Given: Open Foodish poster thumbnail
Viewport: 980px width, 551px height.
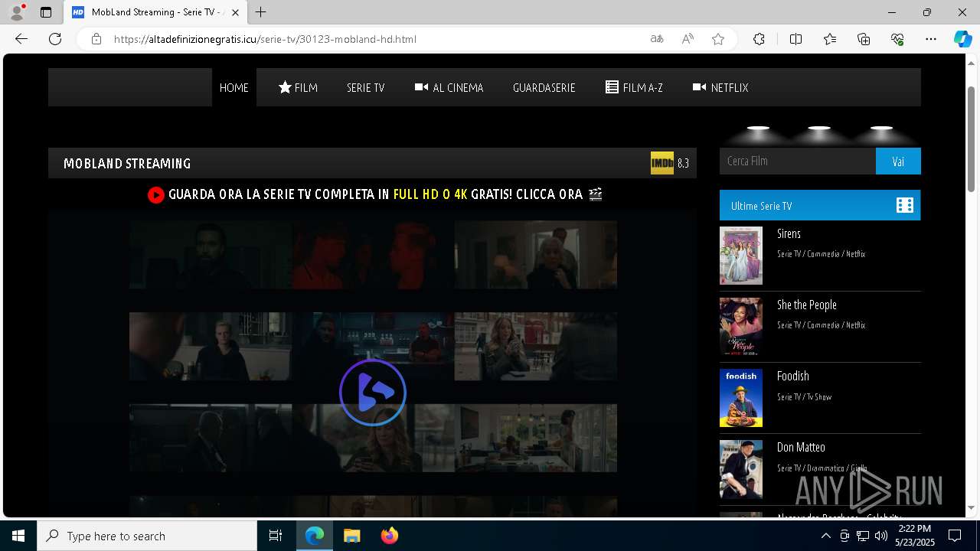Looking at the screenshot, I should [741, 398].
